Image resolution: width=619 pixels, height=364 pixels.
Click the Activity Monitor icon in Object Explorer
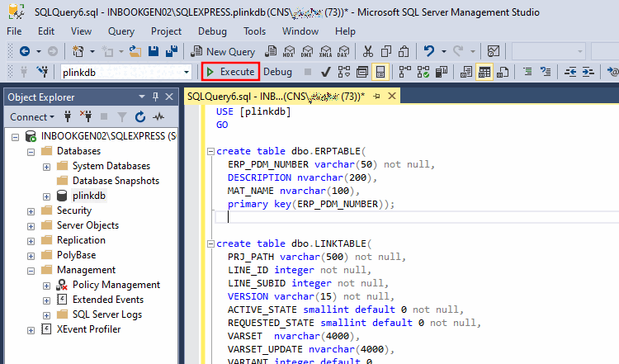tap(158, 117)
